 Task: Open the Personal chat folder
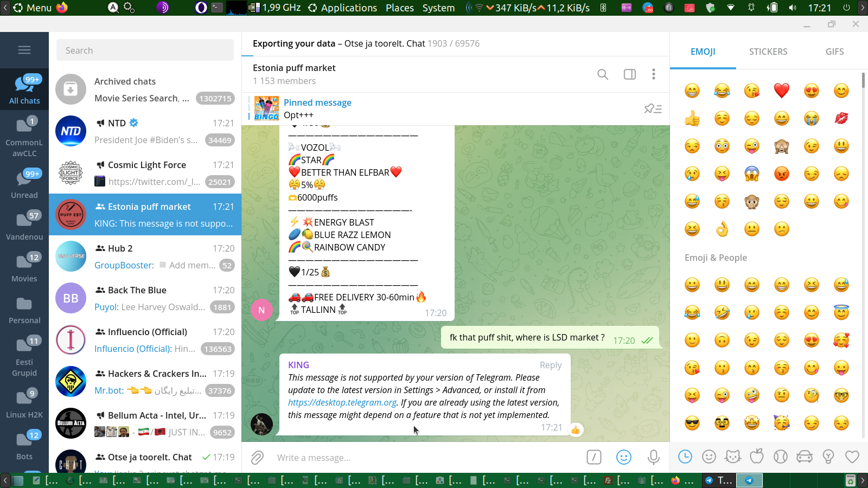(24, 309)
